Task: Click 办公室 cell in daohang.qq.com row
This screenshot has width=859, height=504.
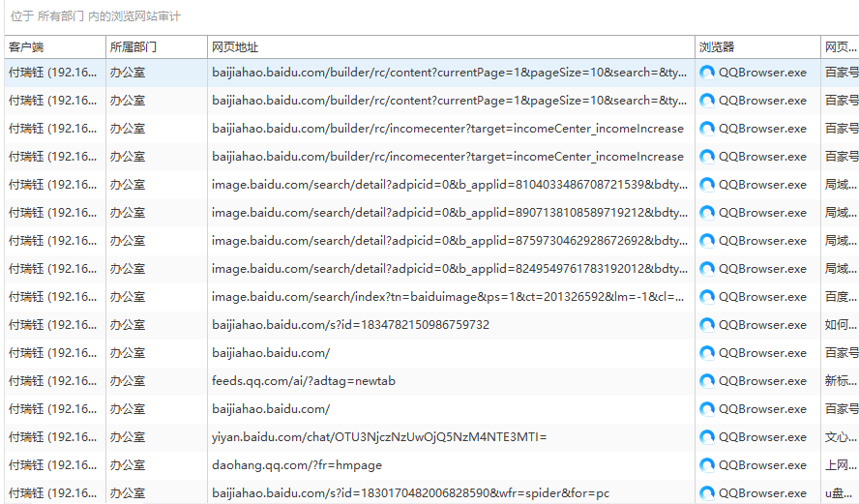Action: pyautogui.click(x=128, y=465)
